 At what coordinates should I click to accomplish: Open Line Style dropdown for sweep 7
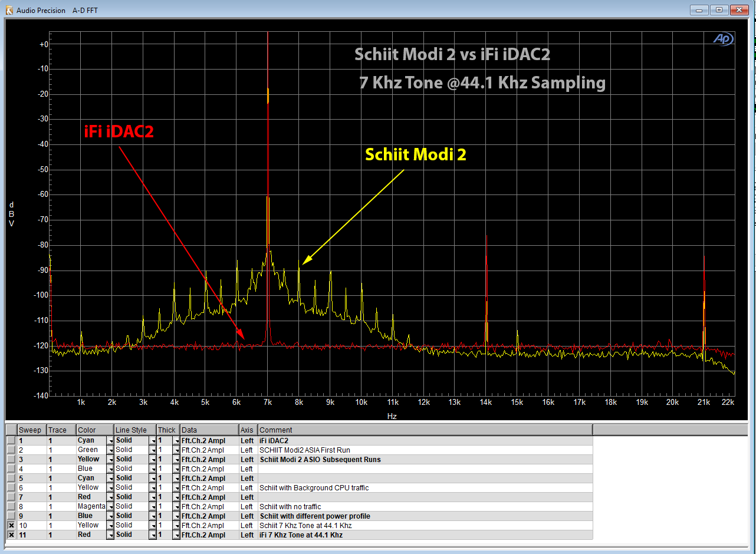point(153,497)
